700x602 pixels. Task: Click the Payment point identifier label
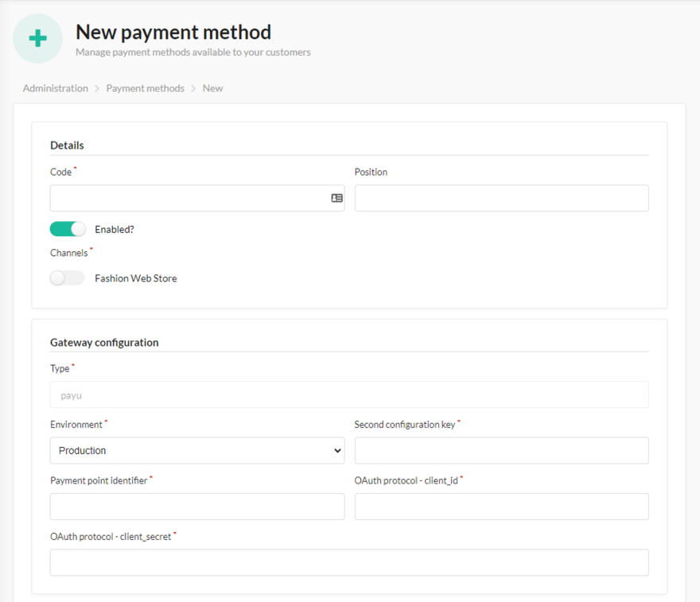[x=99, y=480]
